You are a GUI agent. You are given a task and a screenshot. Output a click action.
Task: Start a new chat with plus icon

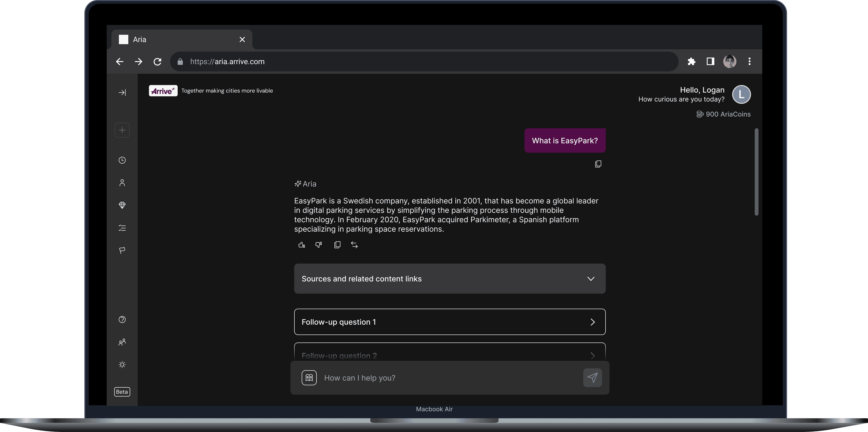[122, 130]
